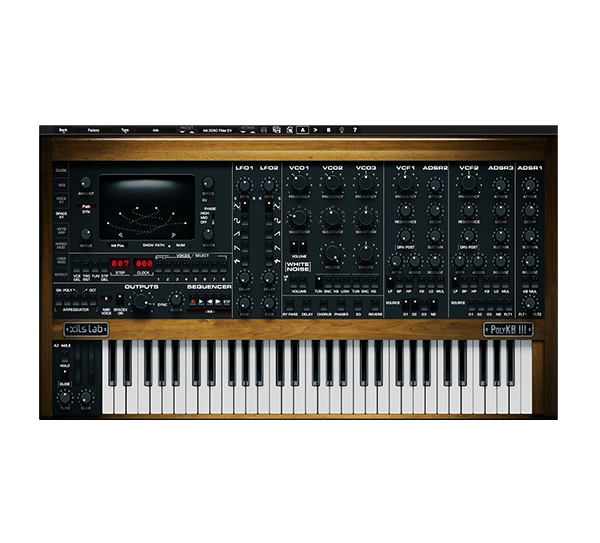Screen dimensions: 600x543
Task: Enable VCF1 LP filter mode switch
Action: [390, 283]
